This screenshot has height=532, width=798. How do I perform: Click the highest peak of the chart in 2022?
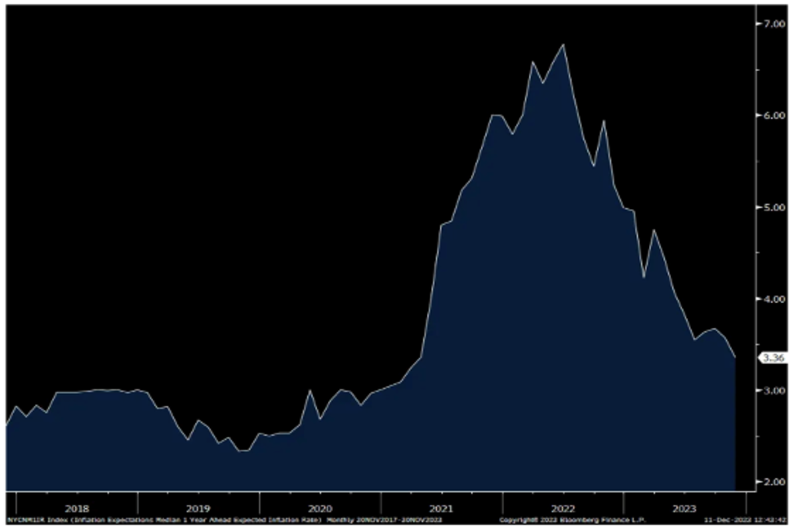tap(564, 45)
